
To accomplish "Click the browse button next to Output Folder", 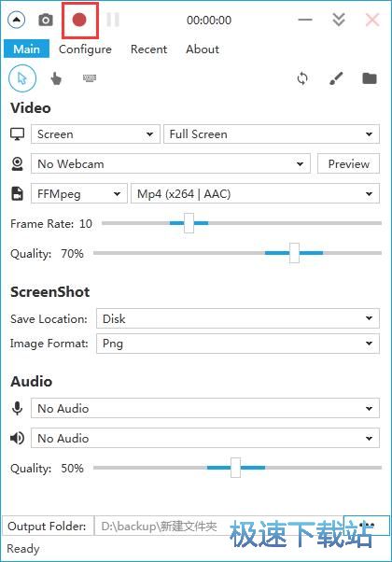I will (x=367, y=526).
